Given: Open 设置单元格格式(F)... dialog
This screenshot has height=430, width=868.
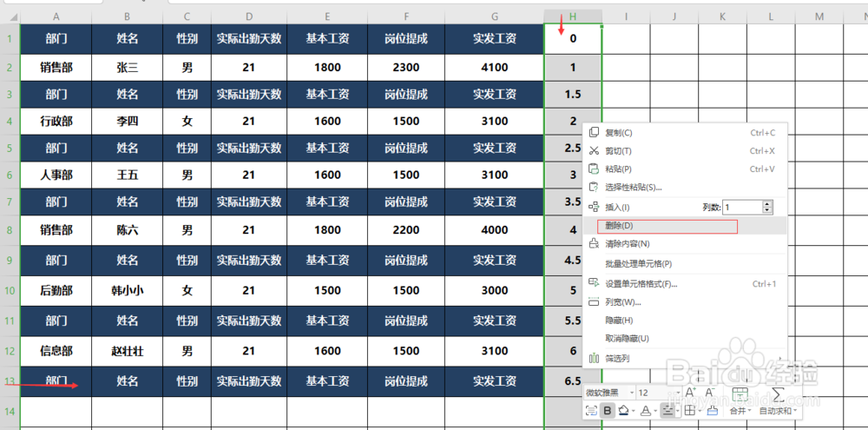Looking at the screenshot, I should pyautogui.click(x=685, y=284).
